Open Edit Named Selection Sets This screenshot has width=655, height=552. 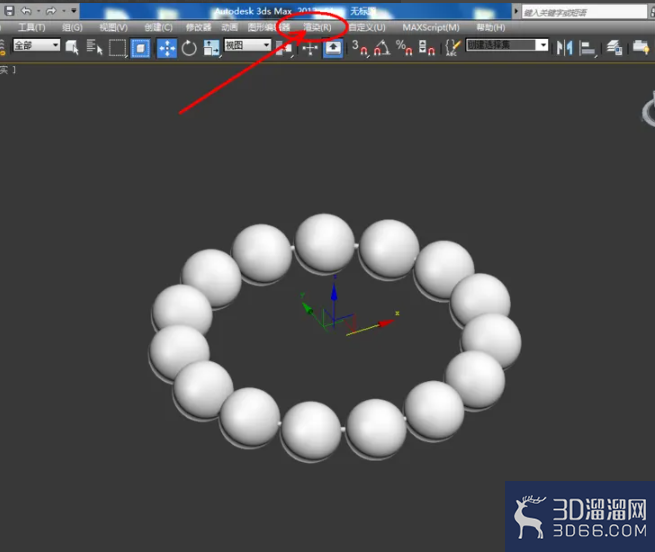click(453, 48)
